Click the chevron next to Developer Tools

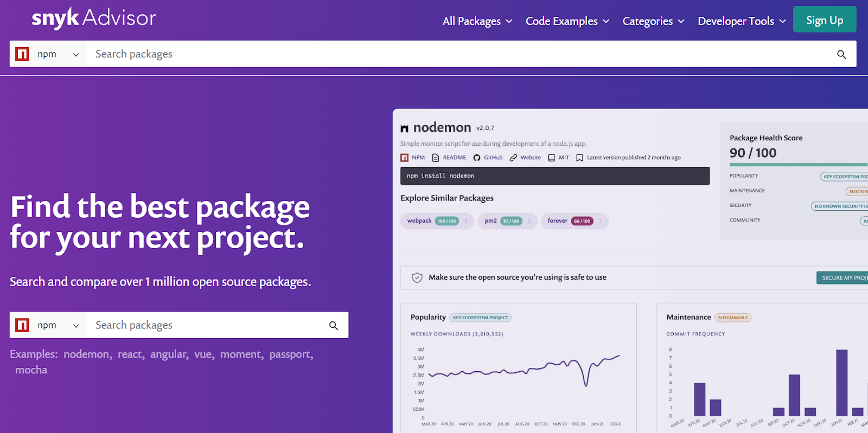[x=782, y=22]
